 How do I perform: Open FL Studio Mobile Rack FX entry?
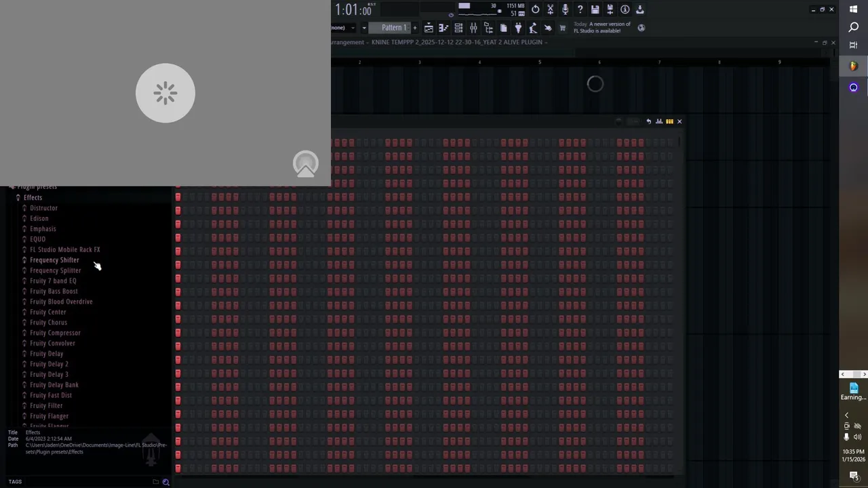coord(64,249)
